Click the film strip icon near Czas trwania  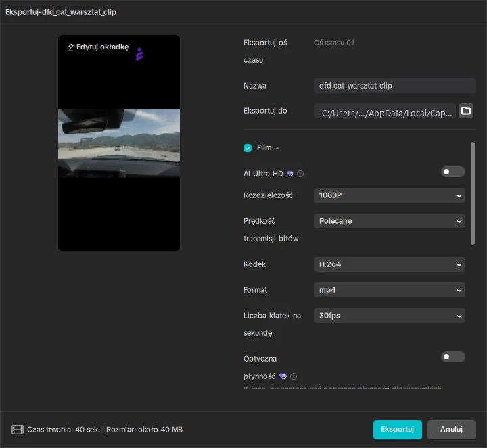[x=18, y=430]
